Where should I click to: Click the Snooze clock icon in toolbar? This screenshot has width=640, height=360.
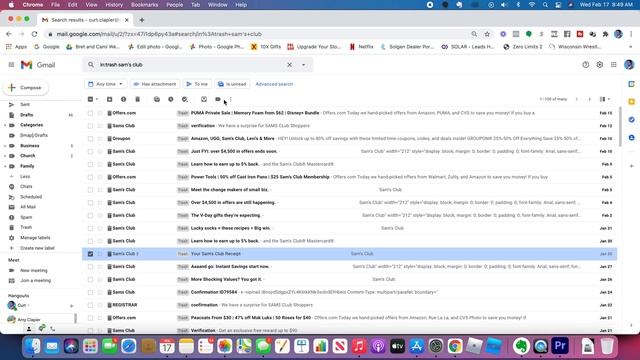tap(171, 99)
